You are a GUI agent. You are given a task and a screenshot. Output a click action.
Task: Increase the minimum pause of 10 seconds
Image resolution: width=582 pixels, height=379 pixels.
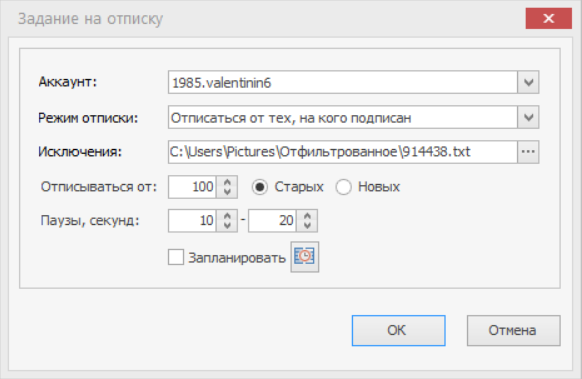[227, 216]
